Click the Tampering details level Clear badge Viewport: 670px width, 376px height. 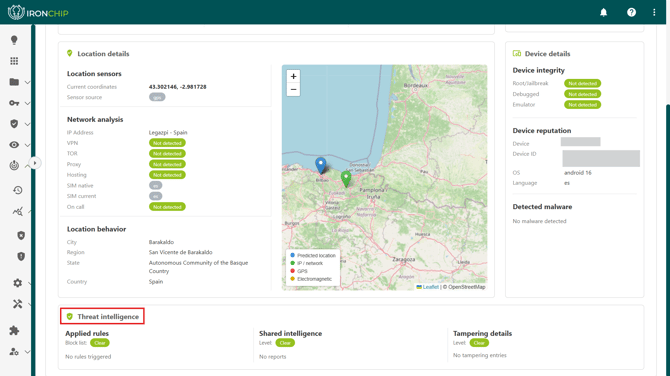pyautogui.click(x=479, y=343)
